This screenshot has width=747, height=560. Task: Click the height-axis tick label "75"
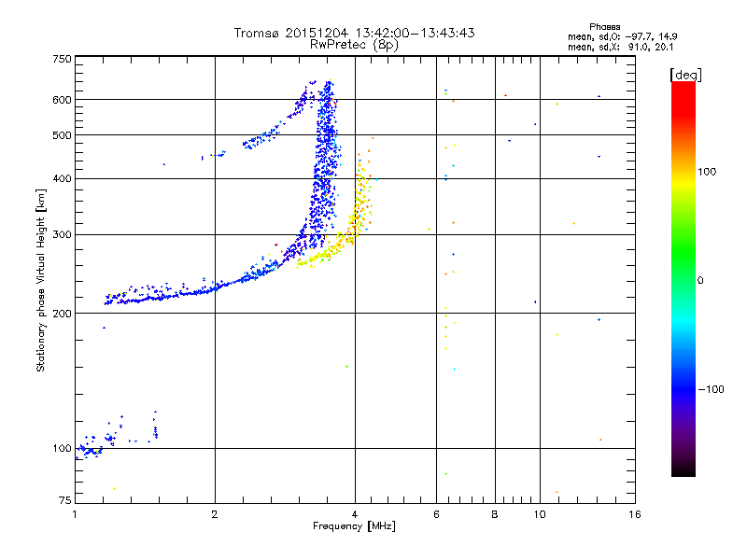[65, 500]
